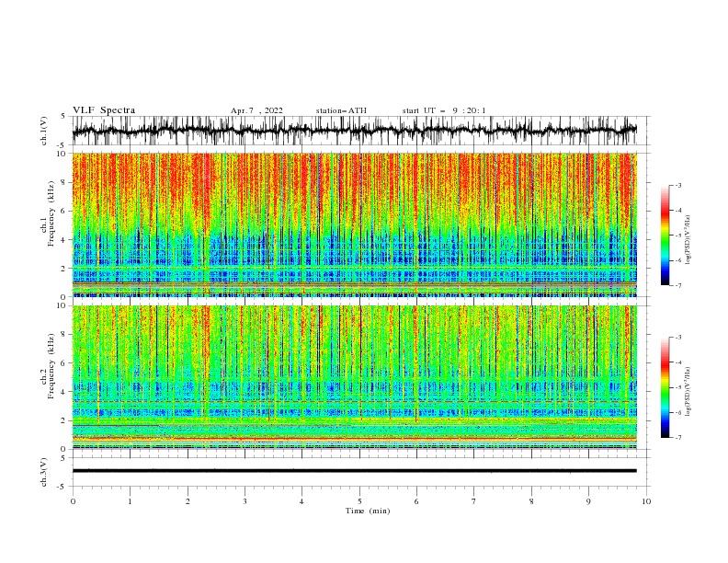Select the date label "Apr. 7 , 2022"
The image size is (728, 563).
click(256, 110)
